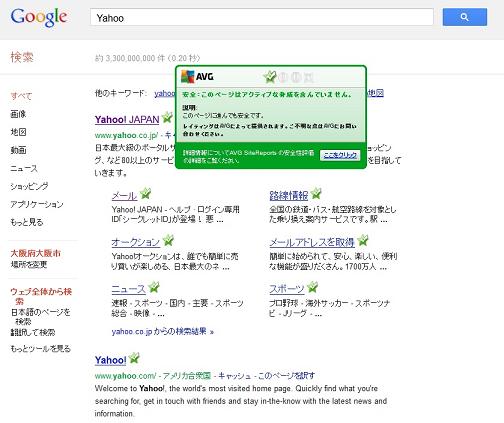This screenshot has width=504, height=423.
Task: Select 画像 in left sidebar
Action: pyautogui.click(x=18, y=114)
